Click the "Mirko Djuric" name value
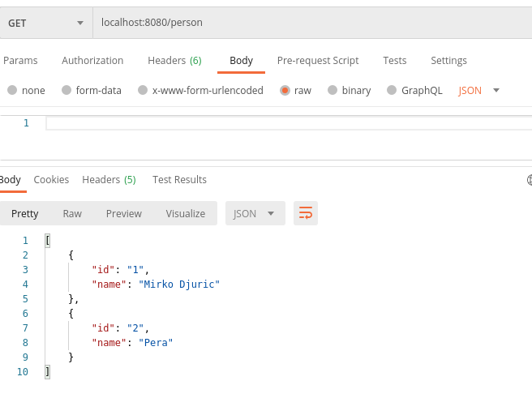 pos(179,284)
